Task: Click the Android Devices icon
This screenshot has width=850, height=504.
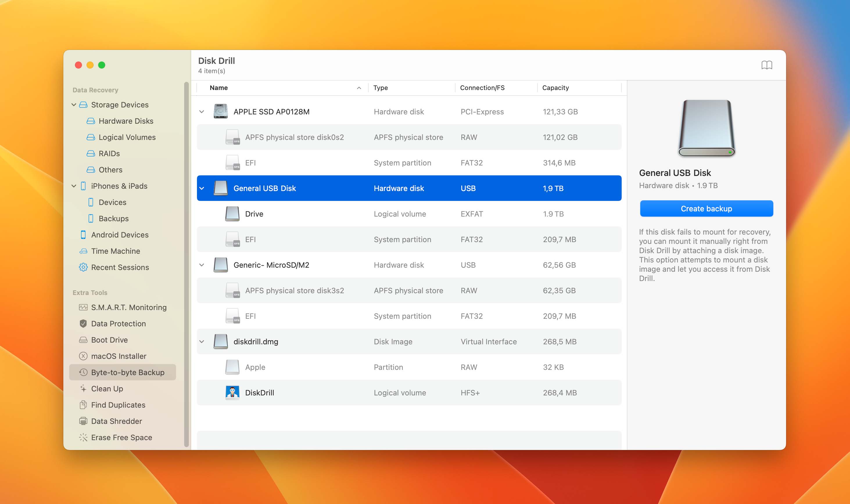Action: pos(83,235)
